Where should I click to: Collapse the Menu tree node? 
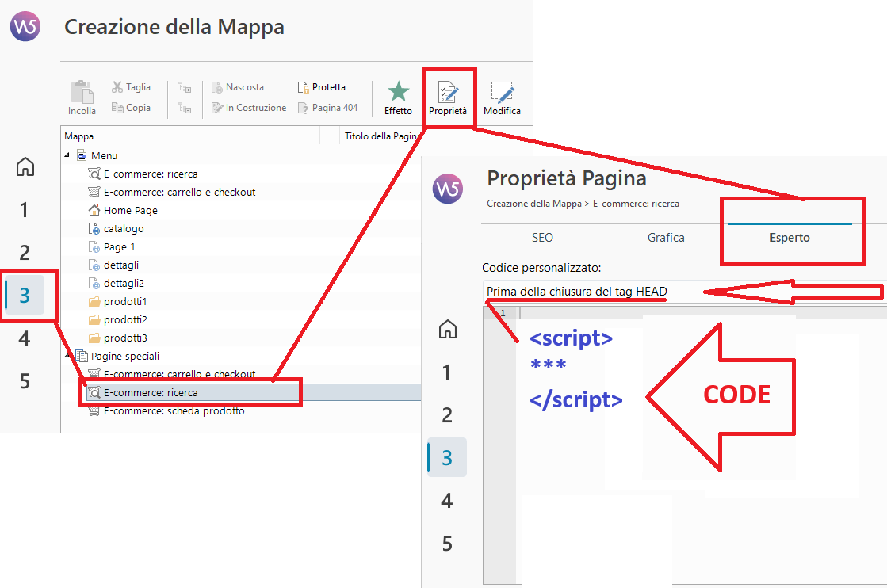[68, 155]
